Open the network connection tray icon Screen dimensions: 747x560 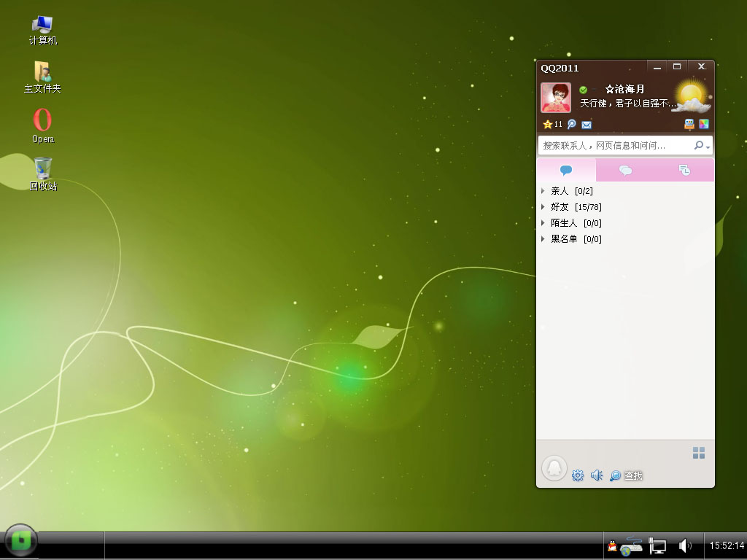(657, 545)
